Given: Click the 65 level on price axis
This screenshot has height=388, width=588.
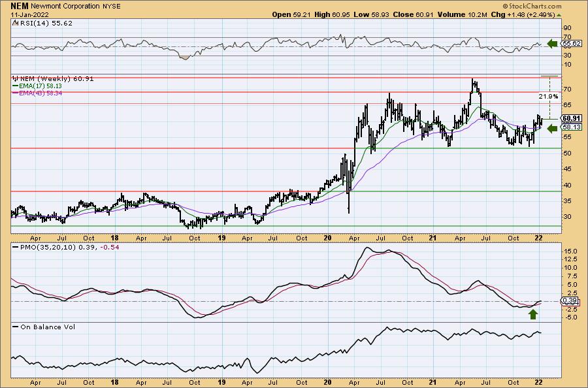Looking at the screenshot, I should coord(567,105).
